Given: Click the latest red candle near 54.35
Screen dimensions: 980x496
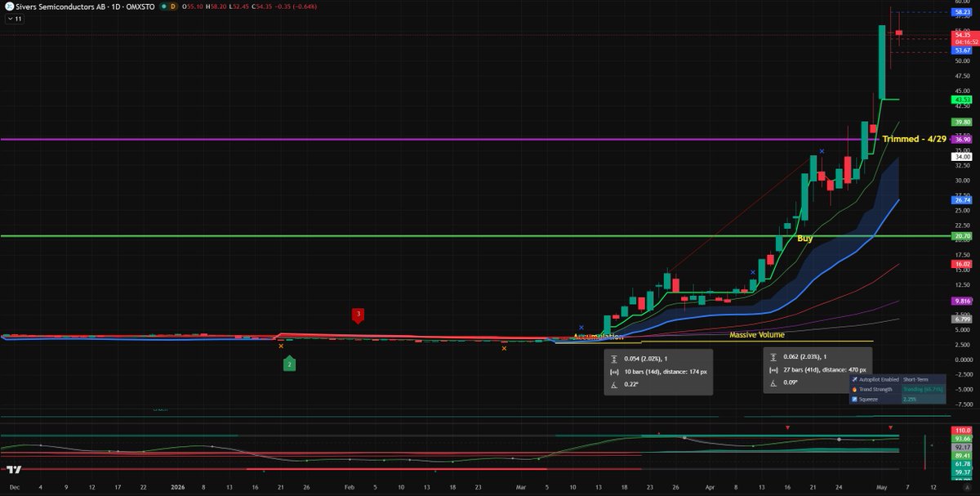Looking at the screenshot, I should point(898,32).
